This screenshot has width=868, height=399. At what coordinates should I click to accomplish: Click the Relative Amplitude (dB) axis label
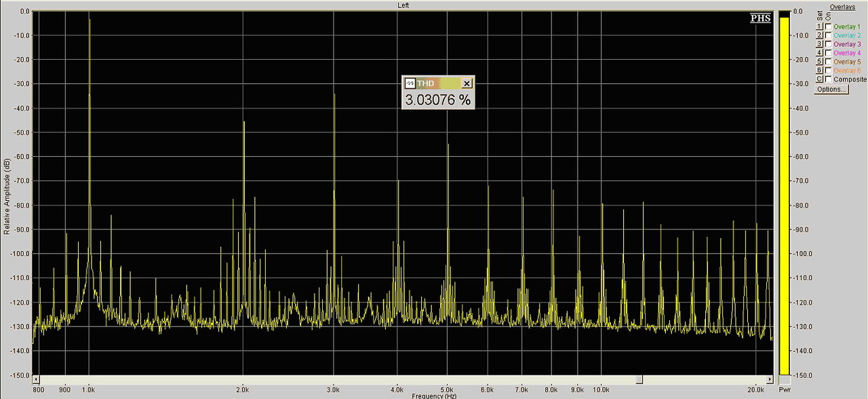[x=7, y=196]
